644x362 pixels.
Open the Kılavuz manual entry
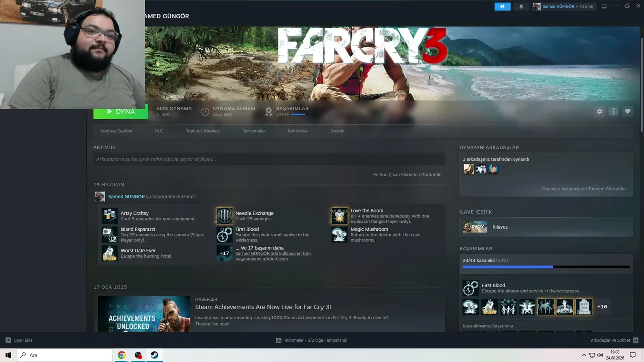[546, 227]
